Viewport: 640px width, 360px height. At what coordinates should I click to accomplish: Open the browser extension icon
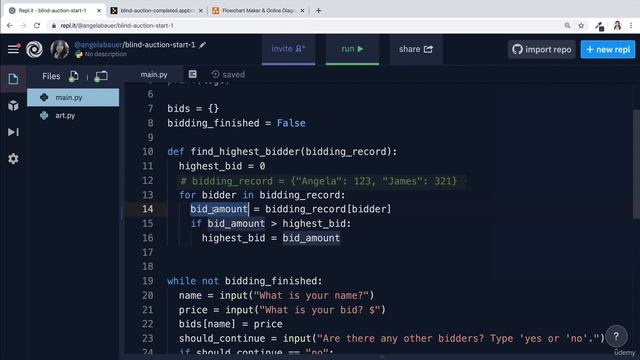600,27
